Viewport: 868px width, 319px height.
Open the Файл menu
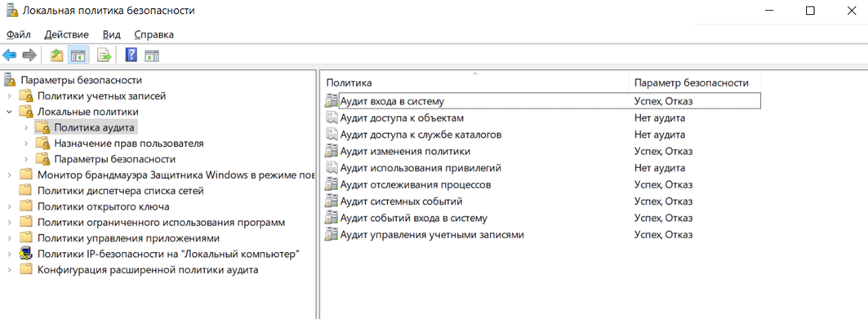pos(19,34)
